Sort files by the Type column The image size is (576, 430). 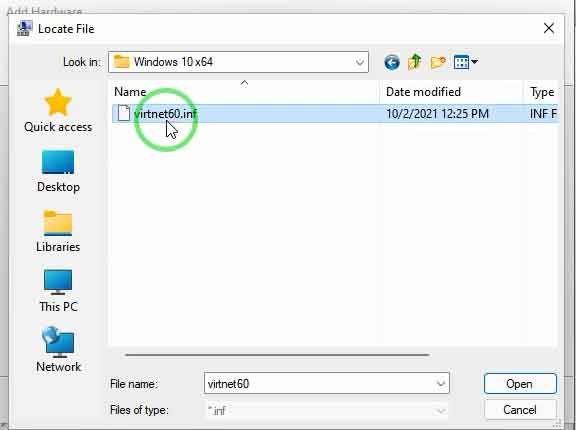(541, 92)
